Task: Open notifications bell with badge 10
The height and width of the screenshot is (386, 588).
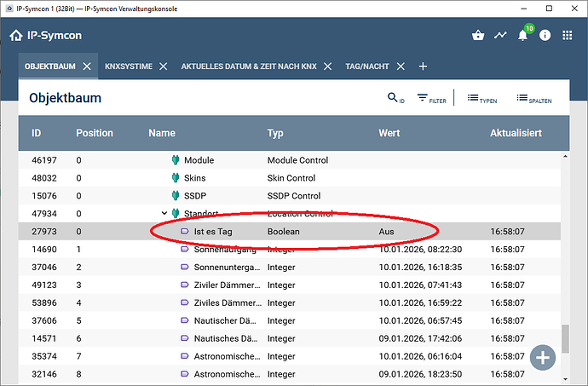Action: tap(522, 36)
